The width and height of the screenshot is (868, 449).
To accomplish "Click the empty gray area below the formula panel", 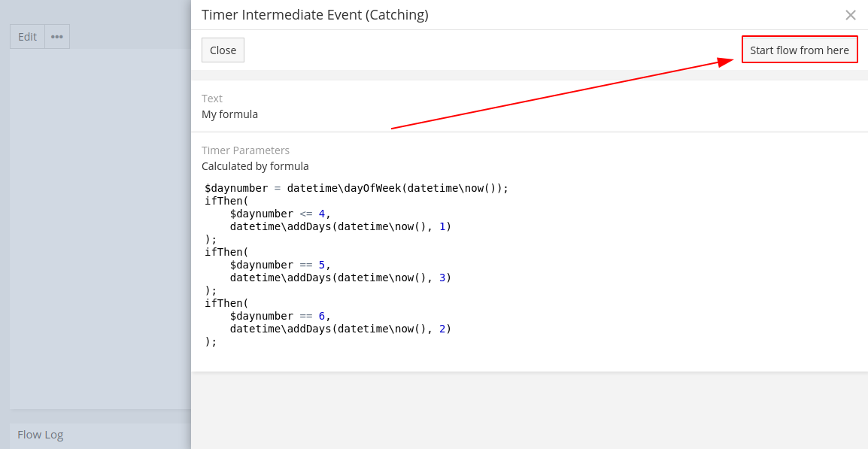I will [529, 410].
